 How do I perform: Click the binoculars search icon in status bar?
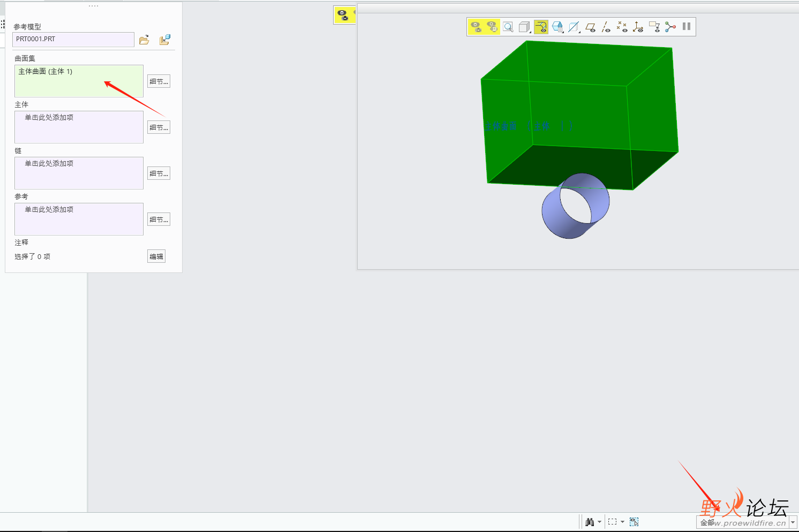click(x=590, y=522)
